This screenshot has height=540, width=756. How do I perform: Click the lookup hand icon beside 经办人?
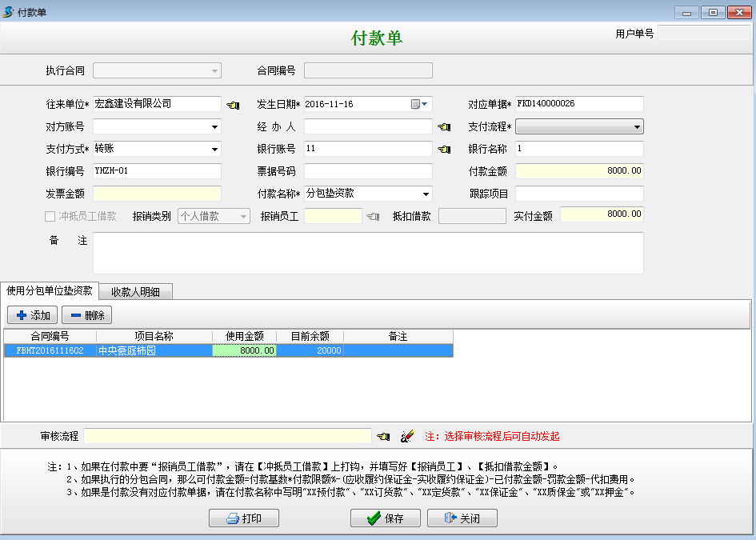pyautogui.click(x=444, y=126)
